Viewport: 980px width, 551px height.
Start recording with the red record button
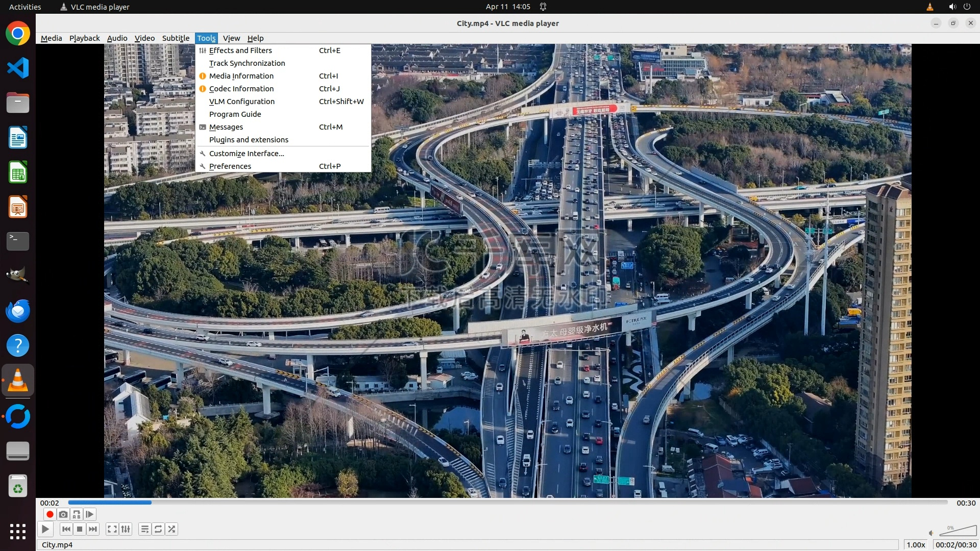click(x=50, y=514)
